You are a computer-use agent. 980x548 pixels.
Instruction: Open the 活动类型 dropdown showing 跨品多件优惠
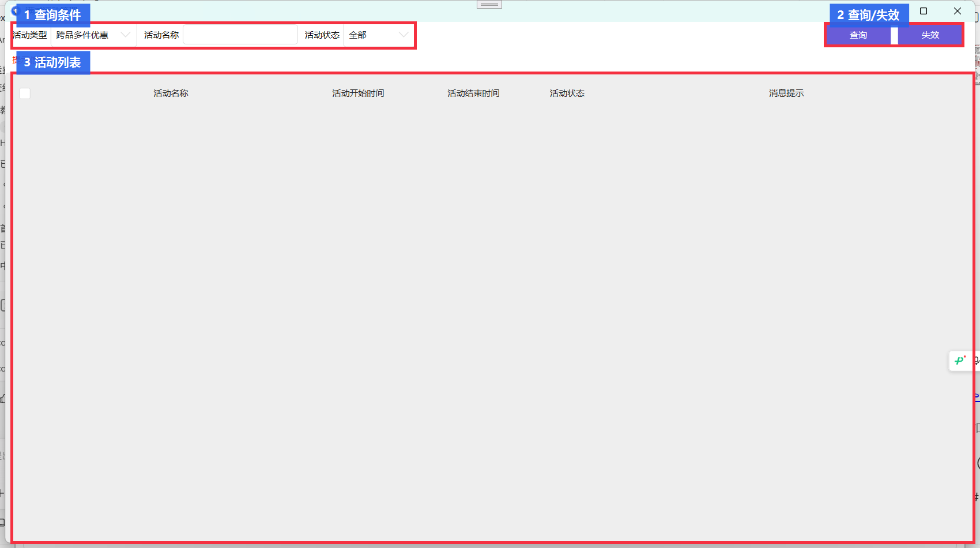93,35
